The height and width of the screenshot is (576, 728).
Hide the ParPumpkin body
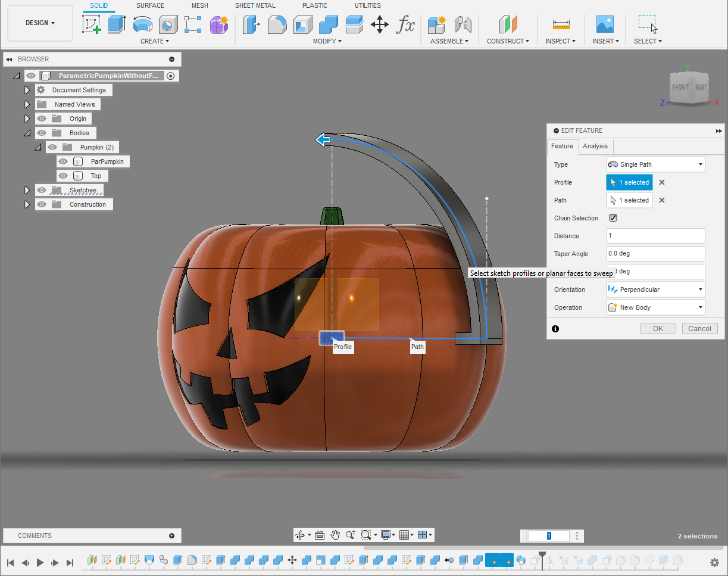[63, 161]
